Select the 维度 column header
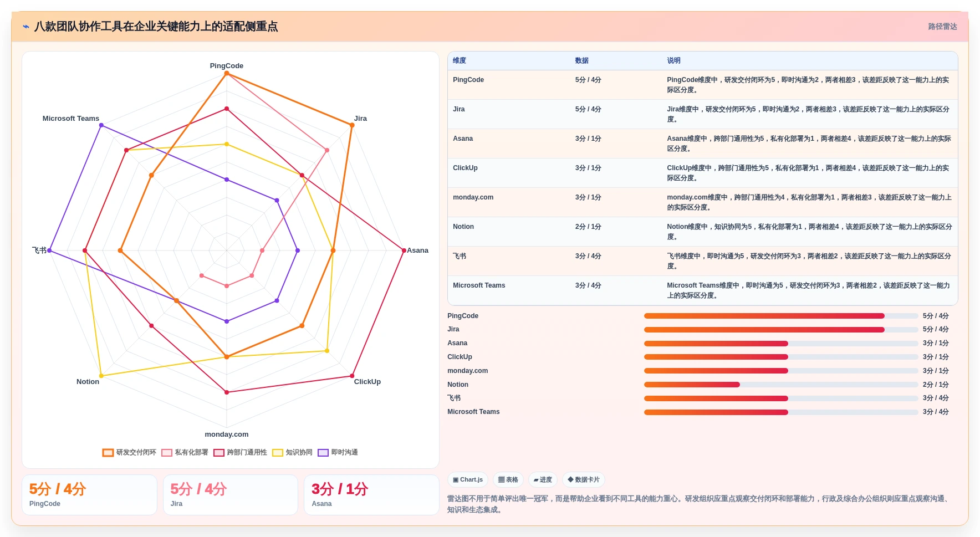Screen dimensions: 980x537 [460, 61]
